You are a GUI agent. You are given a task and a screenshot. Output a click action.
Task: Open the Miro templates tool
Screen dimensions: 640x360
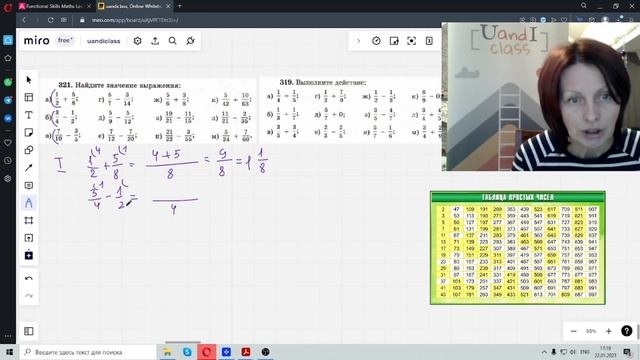pyautogui.click(x=29, y=97)
